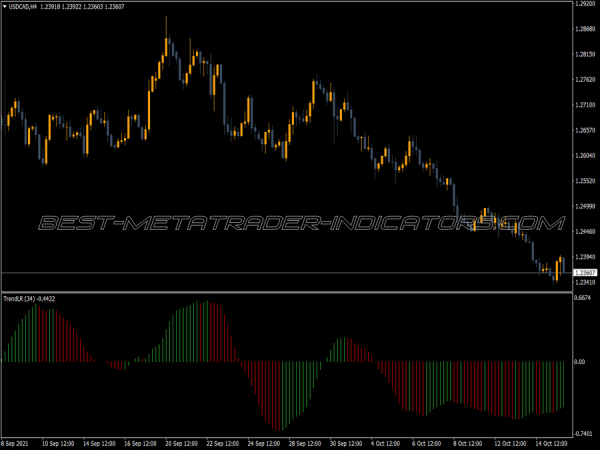Click price level 1.28680 on the scale
This screenshot has height=450, width=600.
pyautogui.click(x=585, y=29)
